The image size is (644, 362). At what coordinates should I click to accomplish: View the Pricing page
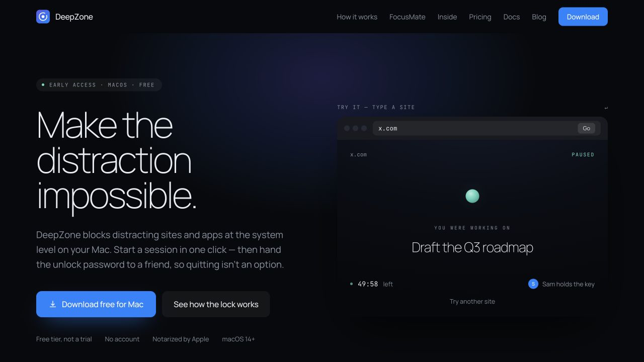(480, 17)
